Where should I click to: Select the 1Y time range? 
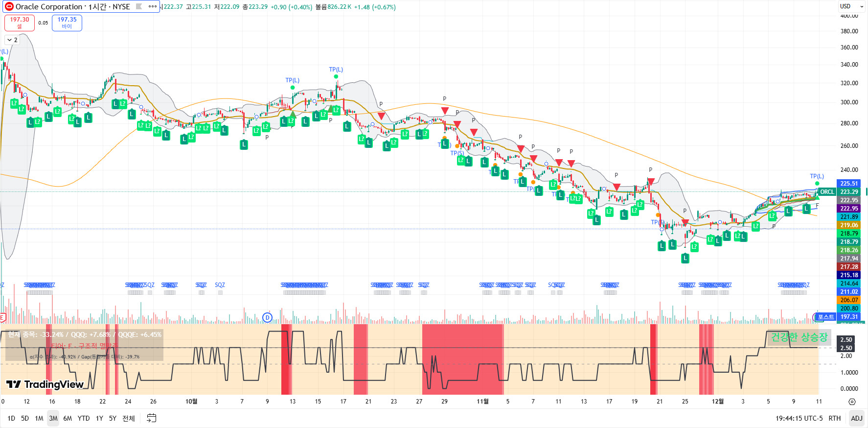(99, 418)
